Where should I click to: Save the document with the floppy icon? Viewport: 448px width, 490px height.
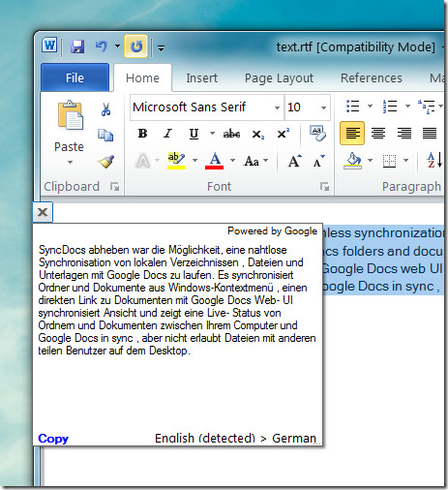coord(77,46)
